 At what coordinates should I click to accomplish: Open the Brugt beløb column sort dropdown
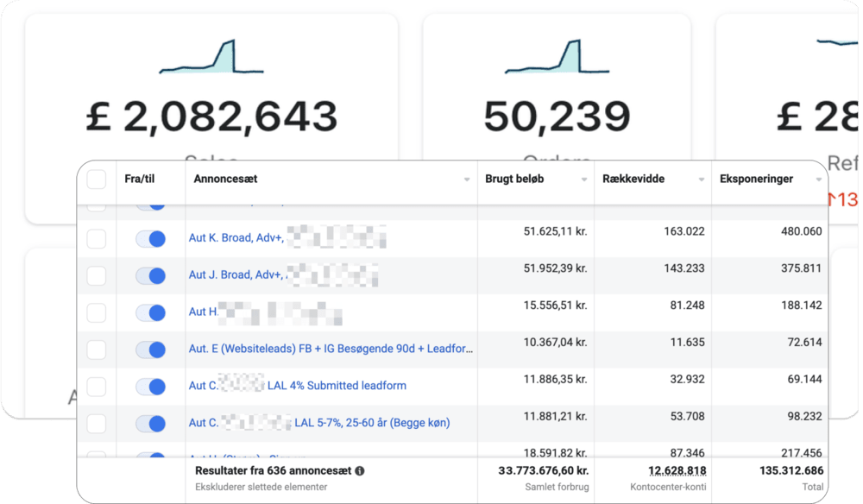pyautogui.click(x=584, y=180)
